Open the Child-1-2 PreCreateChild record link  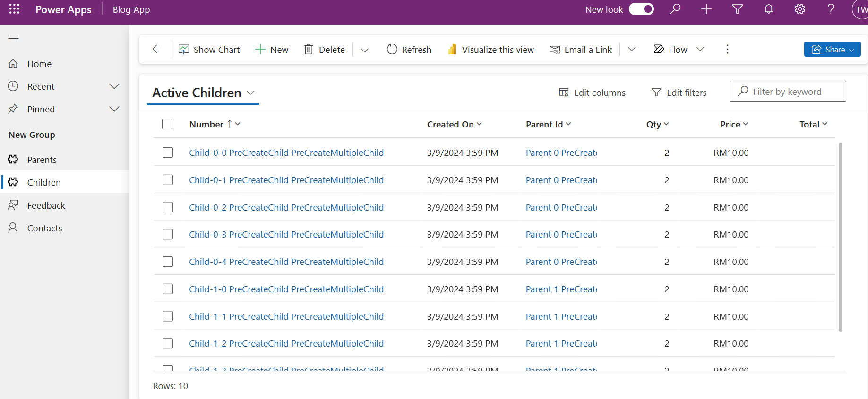coord(286,343)
